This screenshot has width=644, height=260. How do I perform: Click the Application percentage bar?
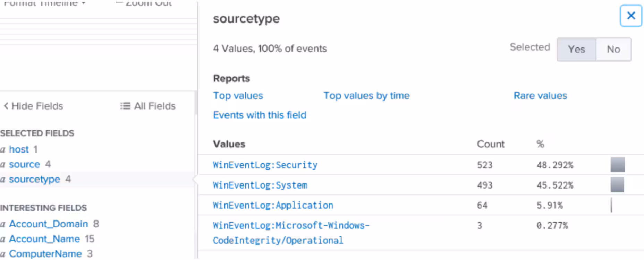pyautogui.click(x=611, y=205)
